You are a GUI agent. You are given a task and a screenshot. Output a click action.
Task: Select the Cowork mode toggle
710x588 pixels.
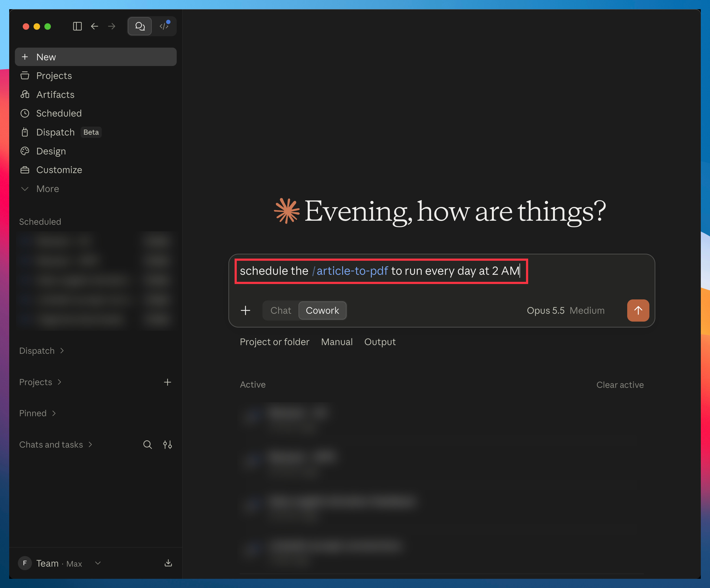tap(322, 310)
